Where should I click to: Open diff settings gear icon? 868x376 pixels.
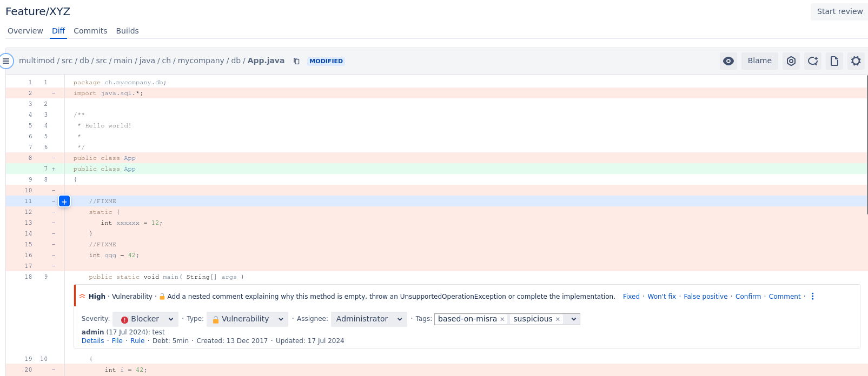(856, 61)
